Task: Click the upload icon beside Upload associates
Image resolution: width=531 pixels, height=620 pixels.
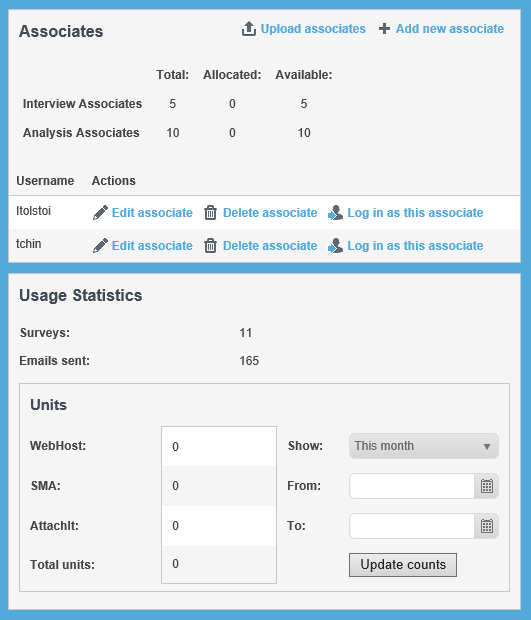Action: click(x=249, y=29)
